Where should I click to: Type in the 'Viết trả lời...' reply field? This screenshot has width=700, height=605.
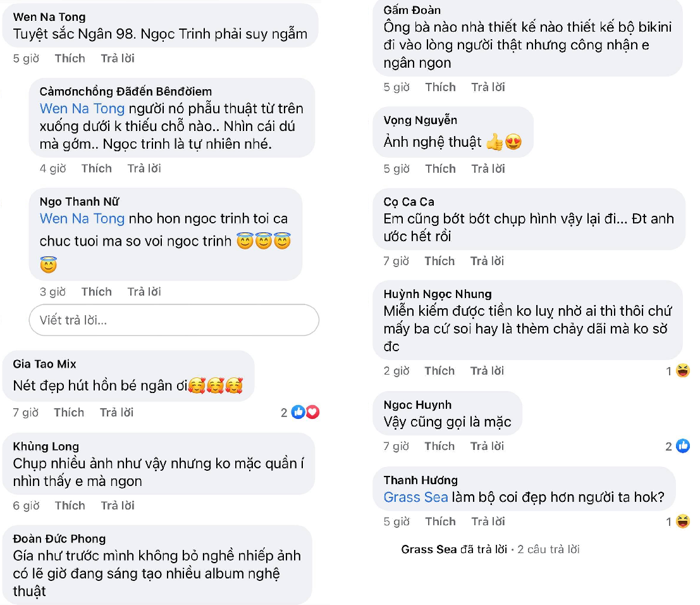(x=174, y=320)
